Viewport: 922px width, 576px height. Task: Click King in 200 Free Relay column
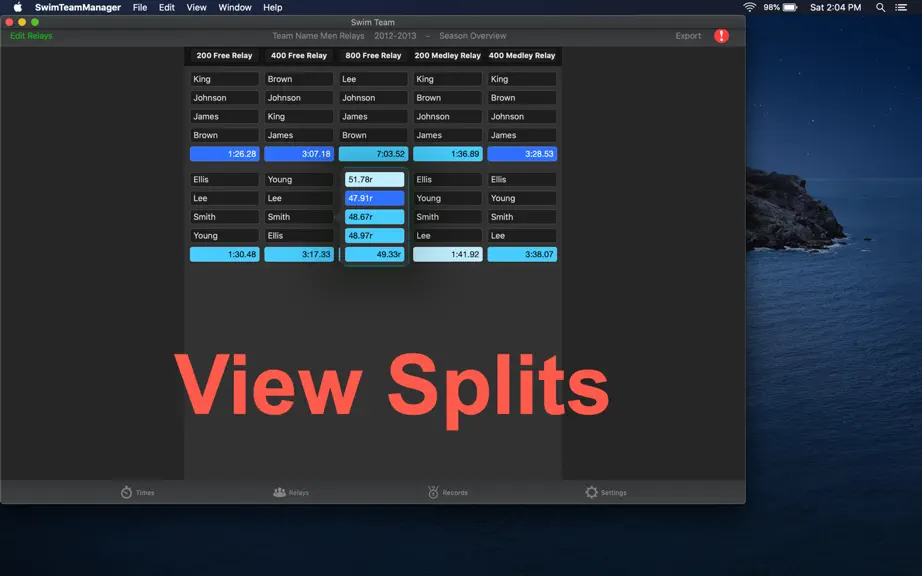coord(225,79)
